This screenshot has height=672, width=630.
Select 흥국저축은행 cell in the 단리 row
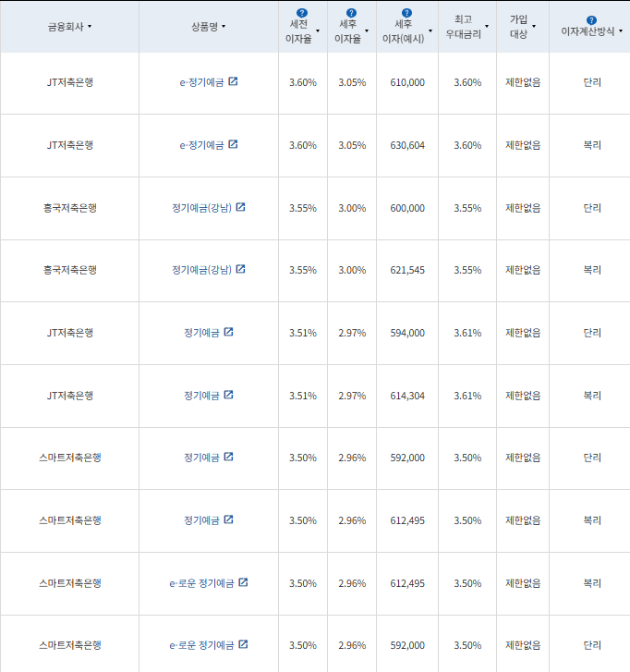tap(70, 208)
